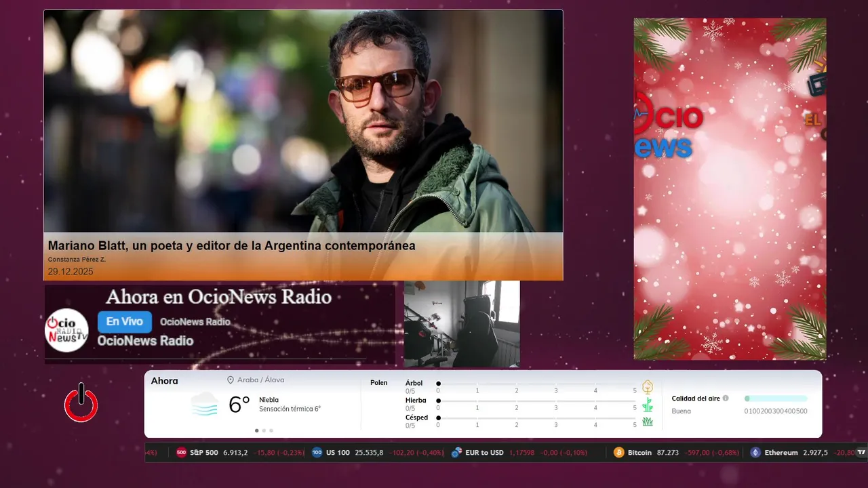This screenshot has height=488, width=868.
Task: Click the US 100 price 25.535,8
Action: tap(369, 453)
